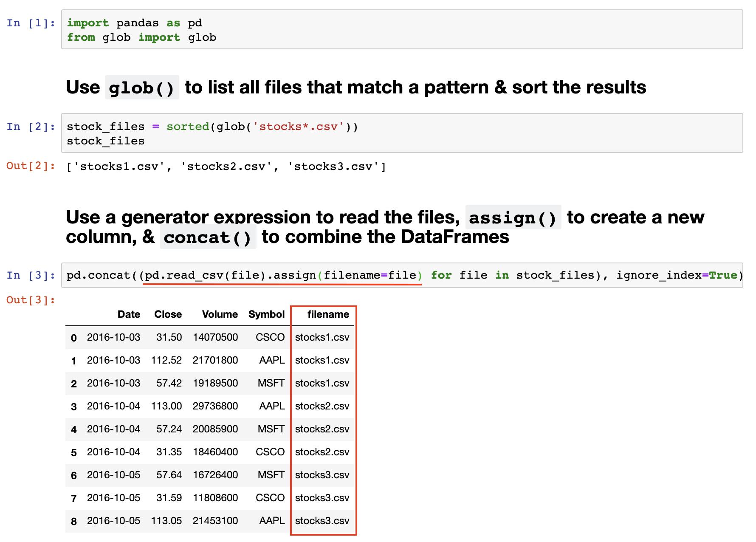Screen dimensions: 756x542
Task: Click the Out[2] prompt label
Action: [31, 166]
